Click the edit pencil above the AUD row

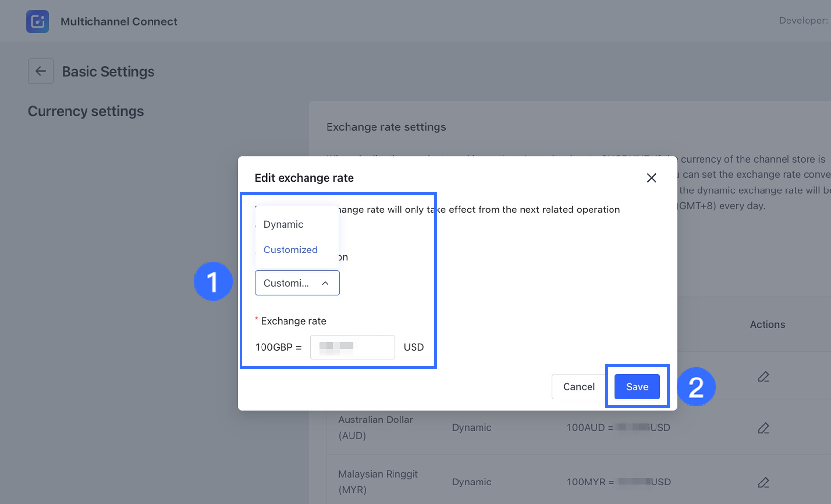[x=763, y=377]
